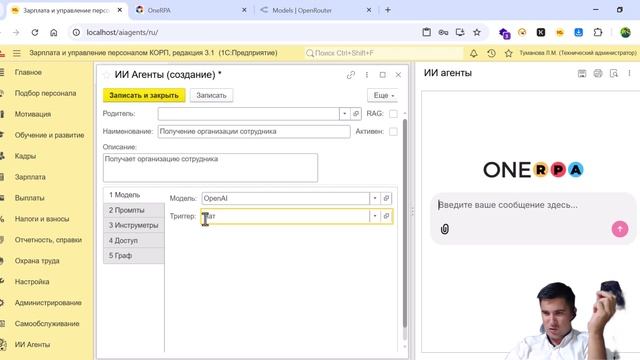Image resolution: width=640 pixels, height=360 pixels.
Task: Add ИИ Агенты form to favorites star
Action: [106, 75]
